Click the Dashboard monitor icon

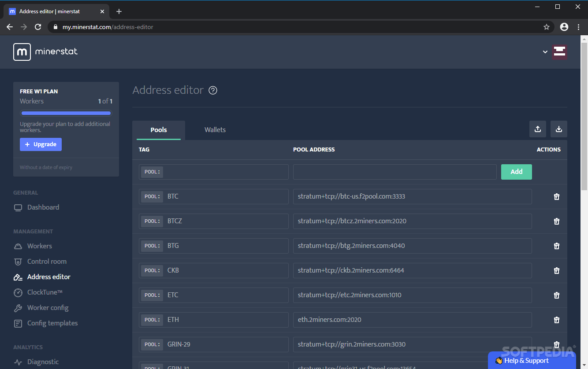pos(18,207)
